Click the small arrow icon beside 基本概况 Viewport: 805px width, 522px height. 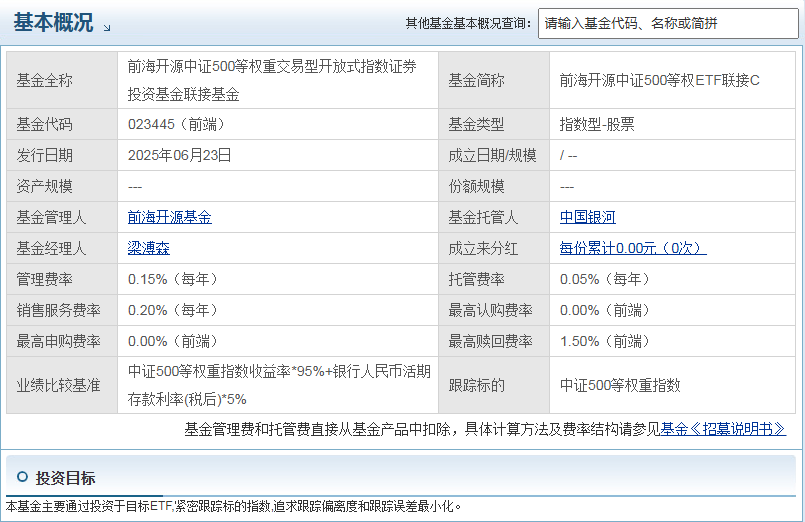point(107,28)
